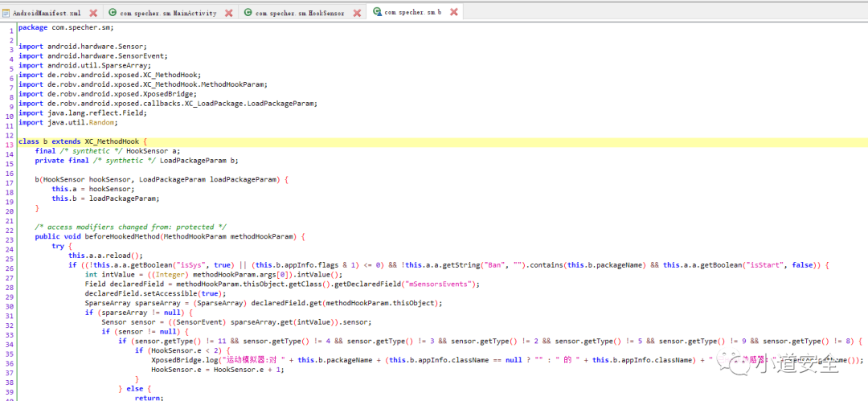Click the 'package com.specher.sm;' line
The width and height of the screenshot is (868, 401).
pyautogui.click(x=66, y=27)
